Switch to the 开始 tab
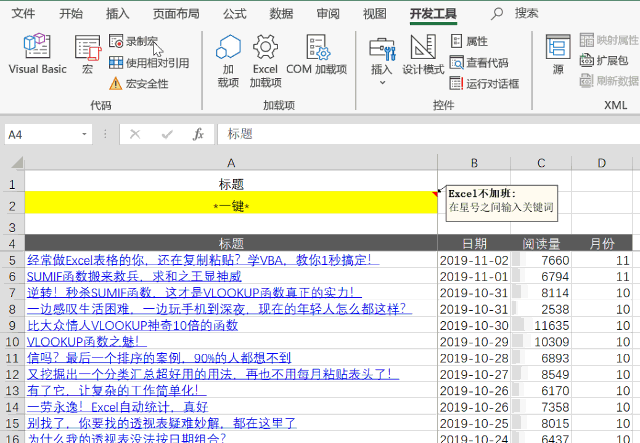 71,13
